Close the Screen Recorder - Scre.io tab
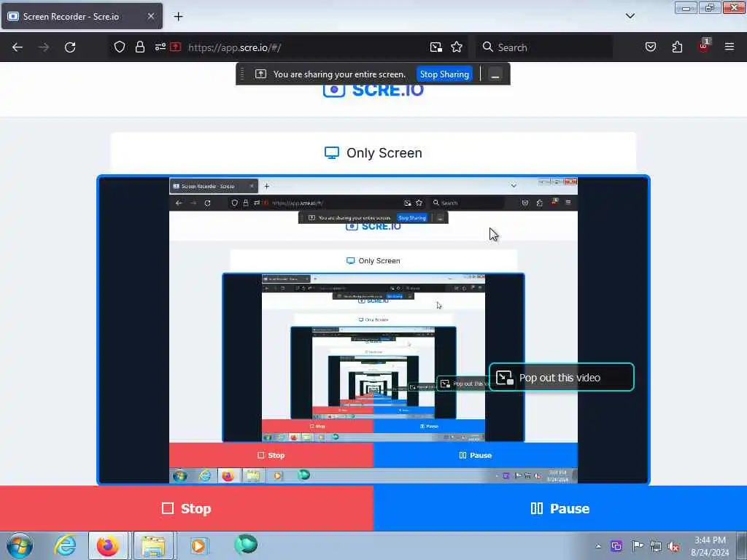 point(151,16)
